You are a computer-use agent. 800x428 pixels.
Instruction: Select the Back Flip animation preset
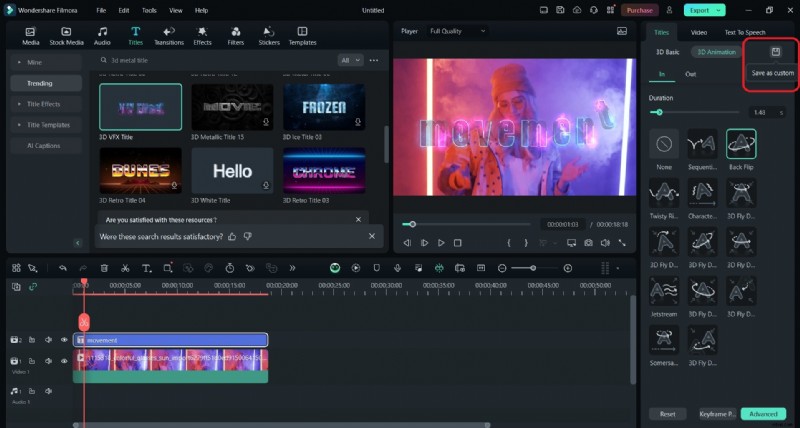tap(741, 145)
